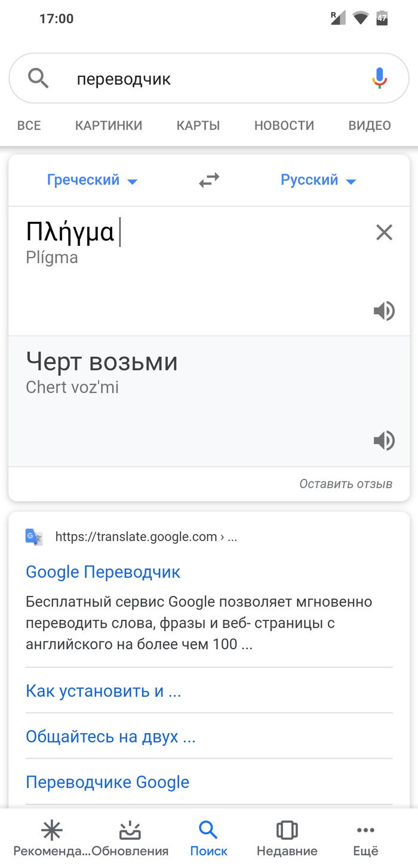The image size is (418, 868).
Task: Switch to the Новости search tab
Action: (x=284, y=125)
